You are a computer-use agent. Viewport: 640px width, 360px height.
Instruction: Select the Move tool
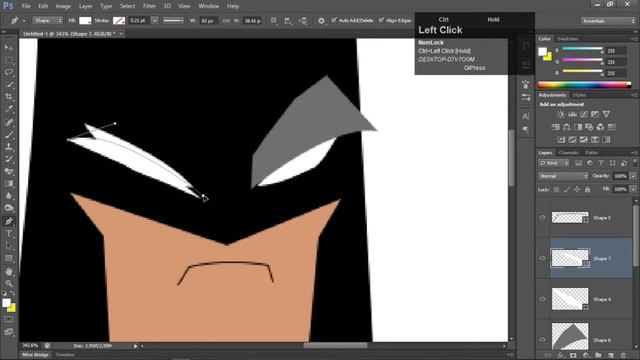tap(9, 47)
